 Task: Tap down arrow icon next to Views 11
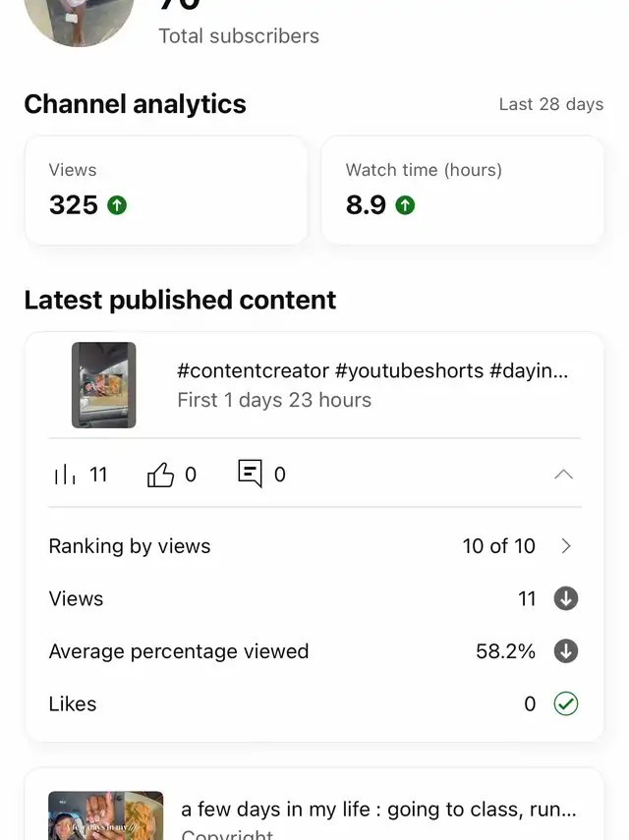click(566, 598)
